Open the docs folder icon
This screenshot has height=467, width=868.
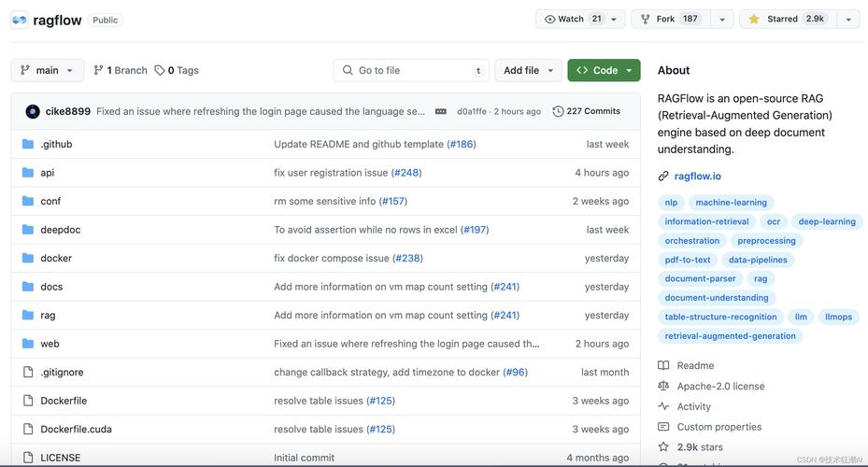pos(28,287)
